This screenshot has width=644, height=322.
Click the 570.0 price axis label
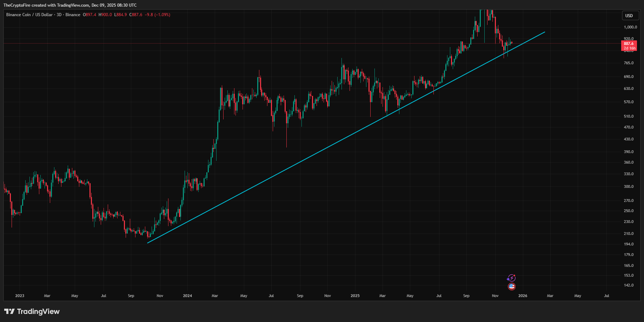tap(629, 102)
